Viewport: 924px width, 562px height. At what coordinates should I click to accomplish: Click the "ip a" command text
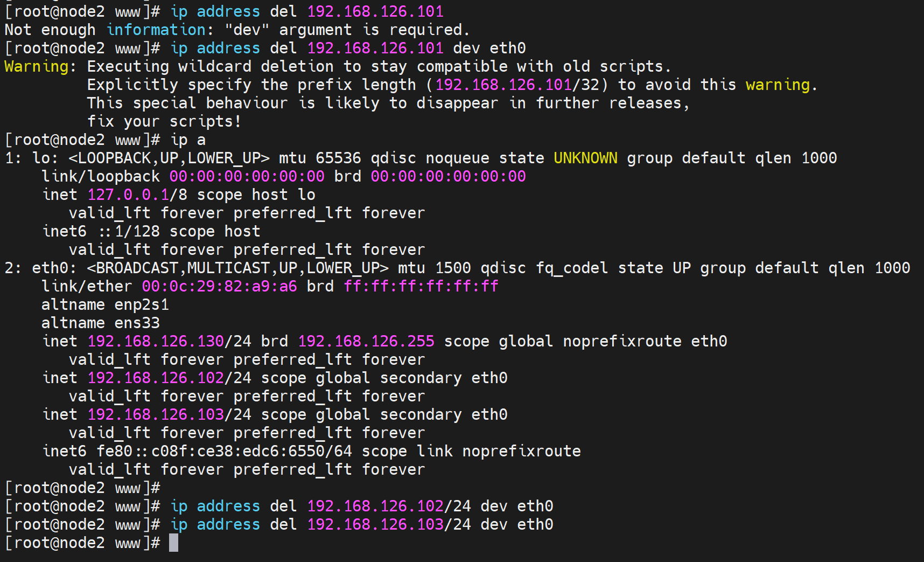[188, 140]
